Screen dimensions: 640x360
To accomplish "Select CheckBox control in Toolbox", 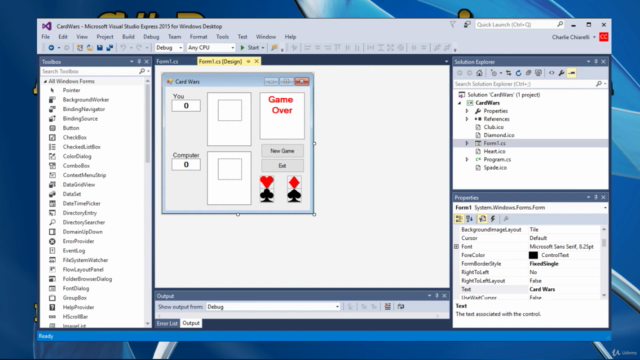I will [74, 137].
